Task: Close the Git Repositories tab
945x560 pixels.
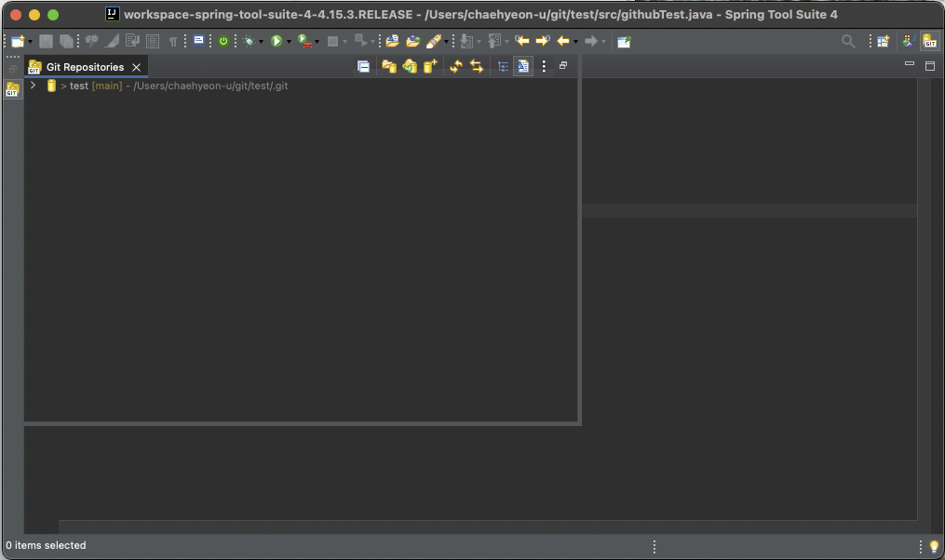Action: 136,67
